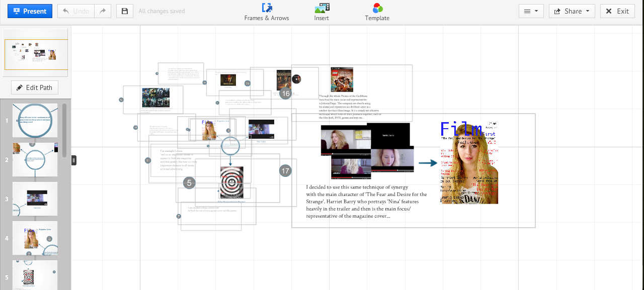Click the Undo button
This screenshot has height=290, width=644.
75,11
